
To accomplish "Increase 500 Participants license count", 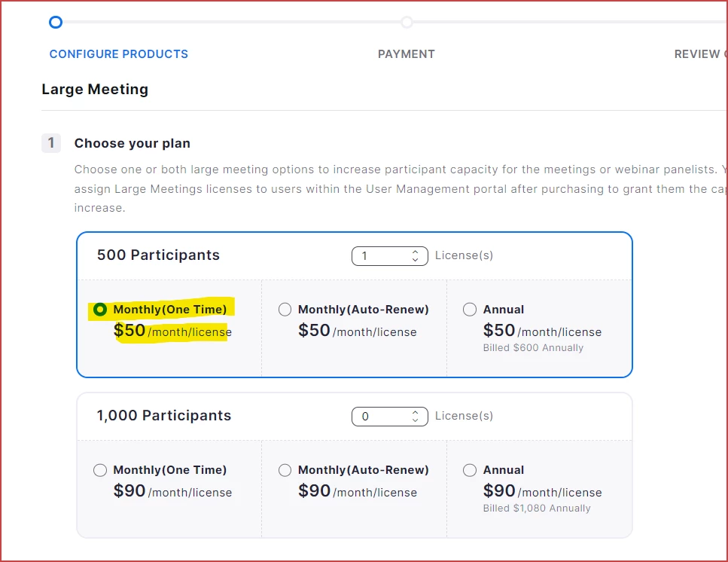I will (415, 252).
